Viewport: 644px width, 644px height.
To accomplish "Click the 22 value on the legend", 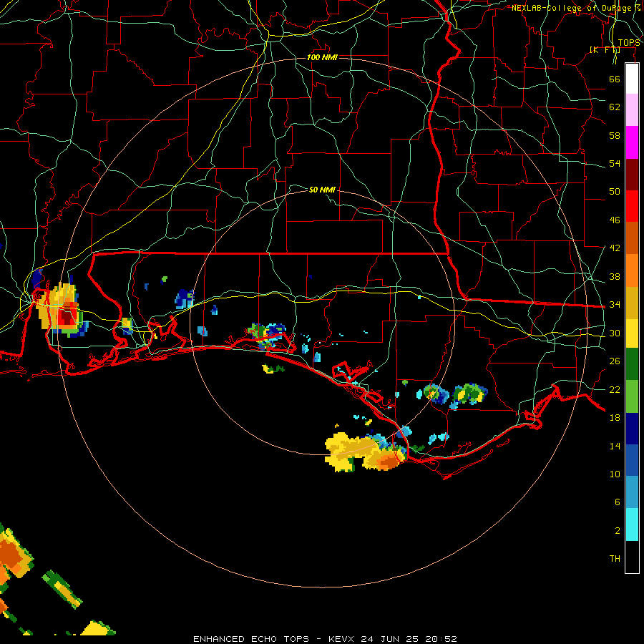I will coord(615,389).
